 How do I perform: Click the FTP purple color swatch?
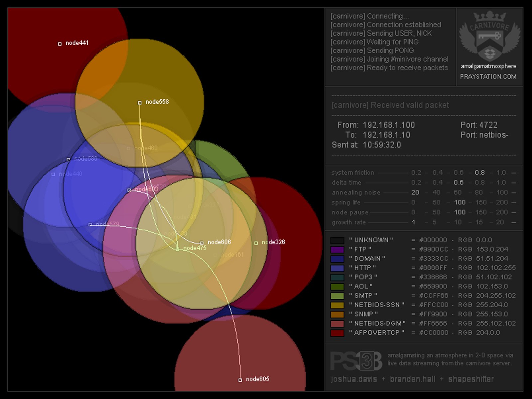point(337,250)
